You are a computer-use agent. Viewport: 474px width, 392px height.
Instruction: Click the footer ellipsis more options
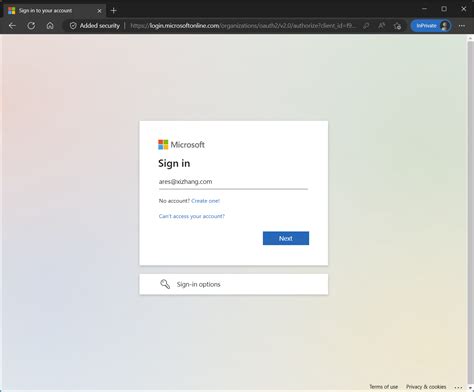[458, 387]
